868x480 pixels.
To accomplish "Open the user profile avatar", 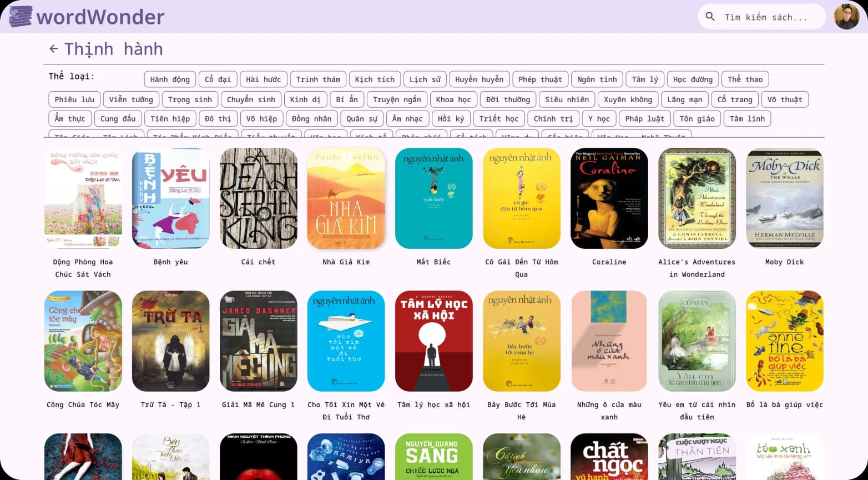I will pos(846,17).
